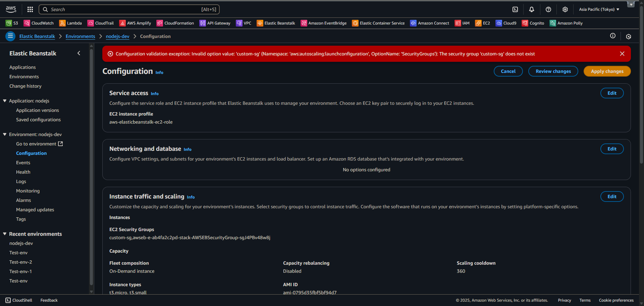Open recent environment Test-env-2
The height and width of the screenshot is (306, 644).
point(21,262)
